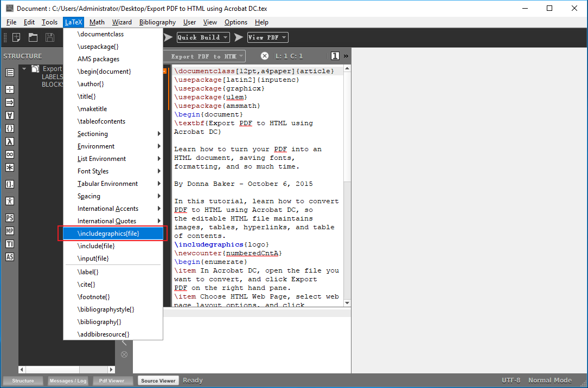Click the UTF-8 encoding label
588x388 pixels.
(511, 380)
